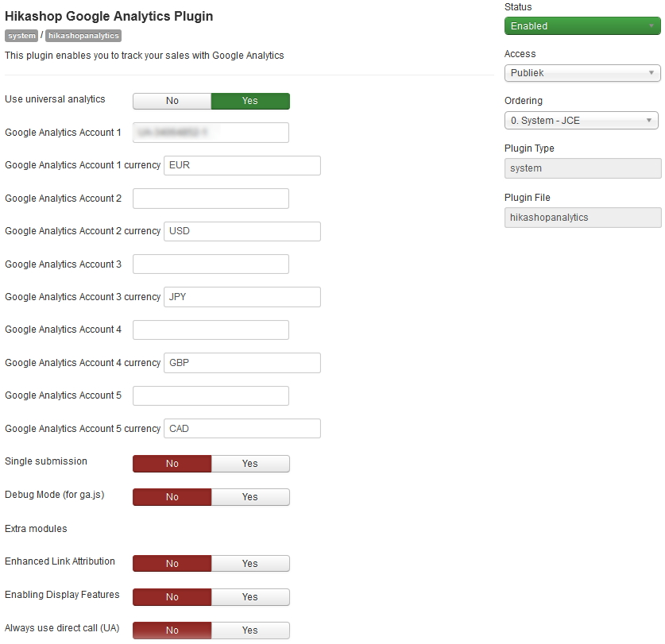Click the 'Enhanced Link Attribution' label

click(60, 561)
